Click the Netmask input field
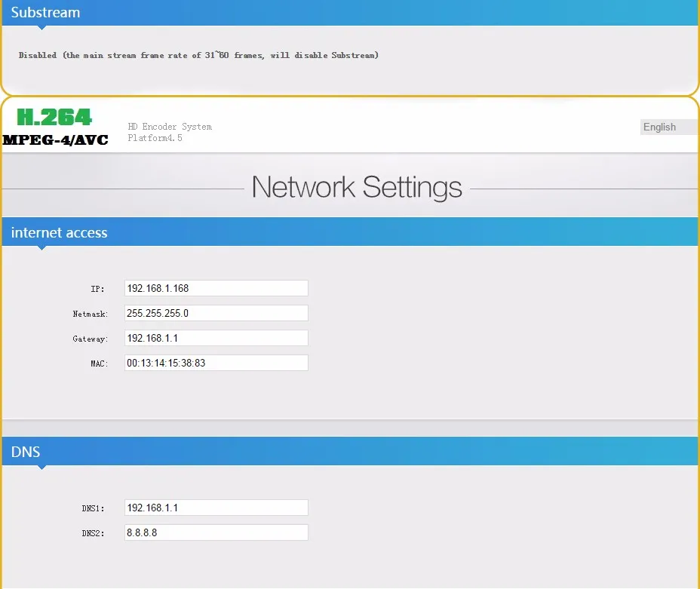The height and width of the screenshot is (589, 700). pos(216,313)
